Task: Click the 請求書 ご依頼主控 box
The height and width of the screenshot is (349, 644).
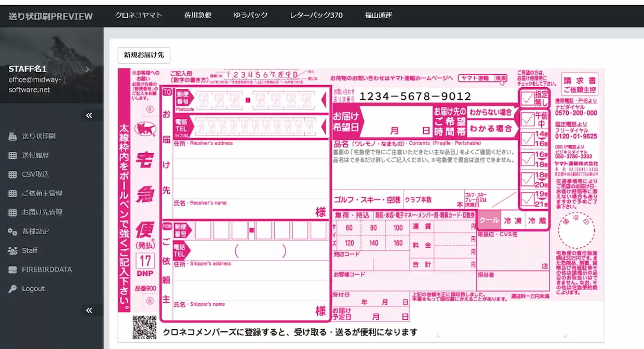Action: point(580,83)
